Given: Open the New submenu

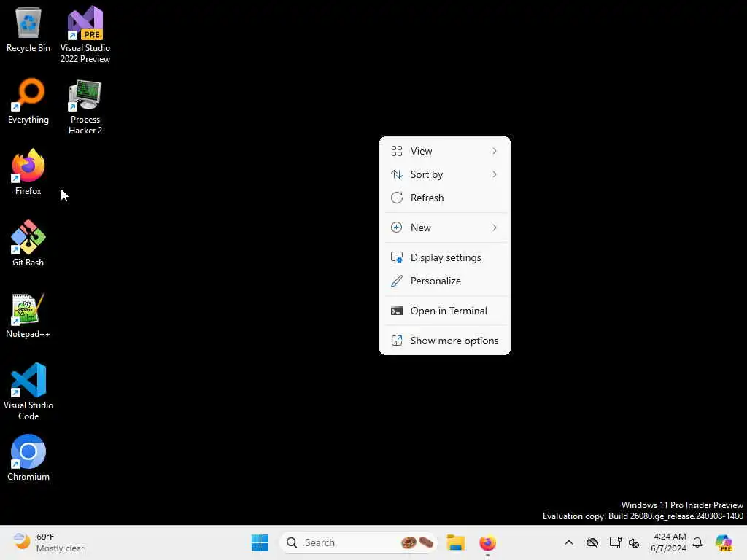Looking at the screenshot, I should pyautogui.click(x=444, y=227).
